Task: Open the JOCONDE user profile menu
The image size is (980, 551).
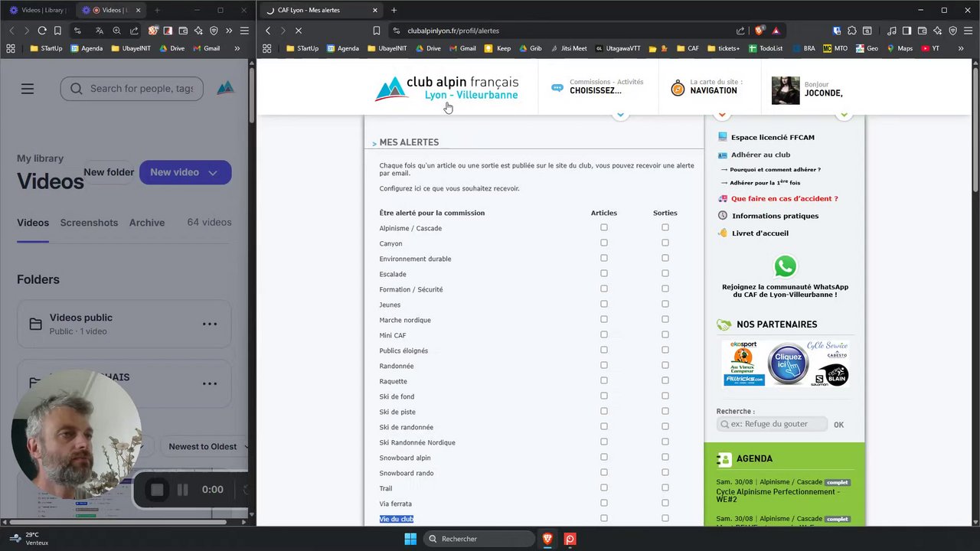Action: [808, 90]
